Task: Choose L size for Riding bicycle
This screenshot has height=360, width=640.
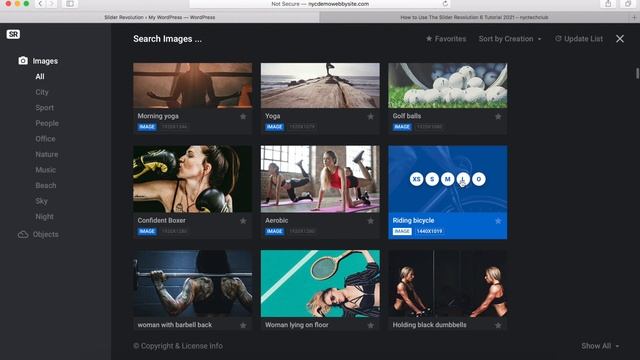Action: click(x=463, y=179)
